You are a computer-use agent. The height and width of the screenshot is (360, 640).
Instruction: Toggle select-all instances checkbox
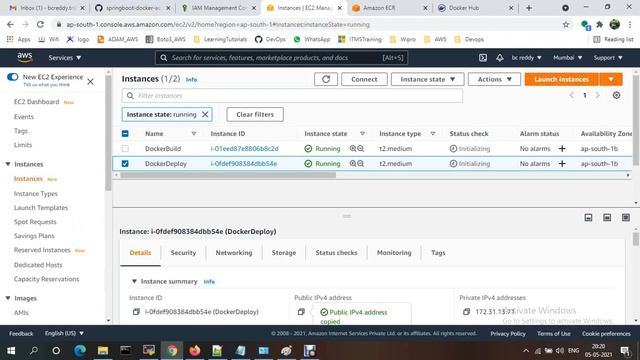125,133
